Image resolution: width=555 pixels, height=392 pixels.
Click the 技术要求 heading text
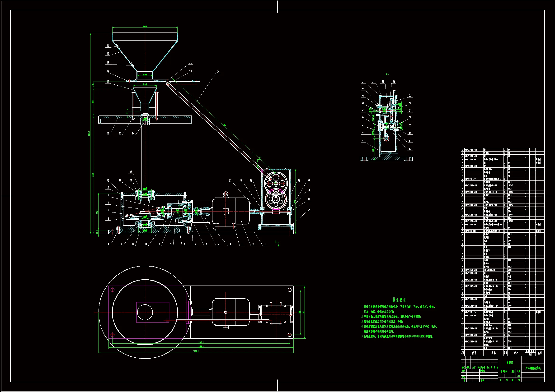point(399,300)
